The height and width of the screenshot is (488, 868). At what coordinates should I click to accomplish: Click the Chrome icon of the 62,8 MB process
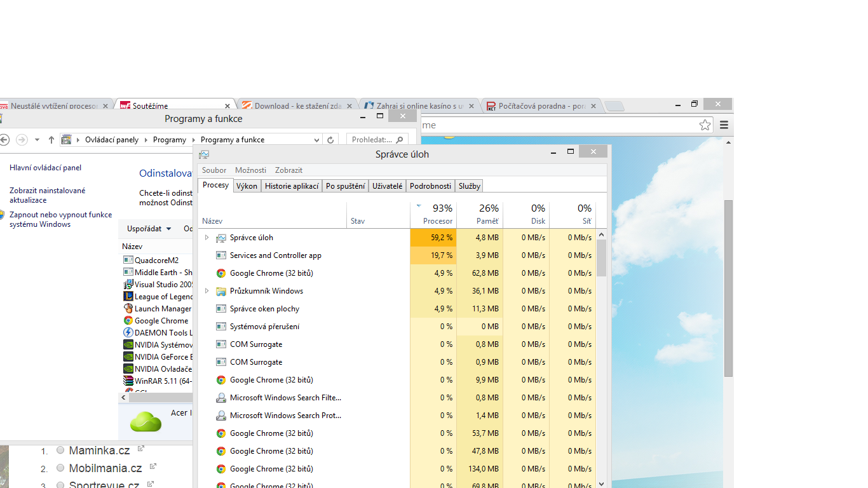click(x=221, y=273)
